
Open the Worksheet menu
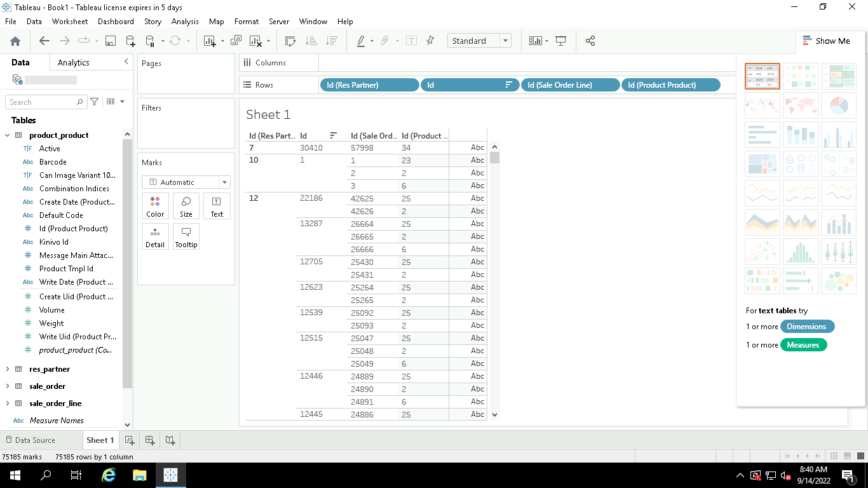click(x=70, y=22)
